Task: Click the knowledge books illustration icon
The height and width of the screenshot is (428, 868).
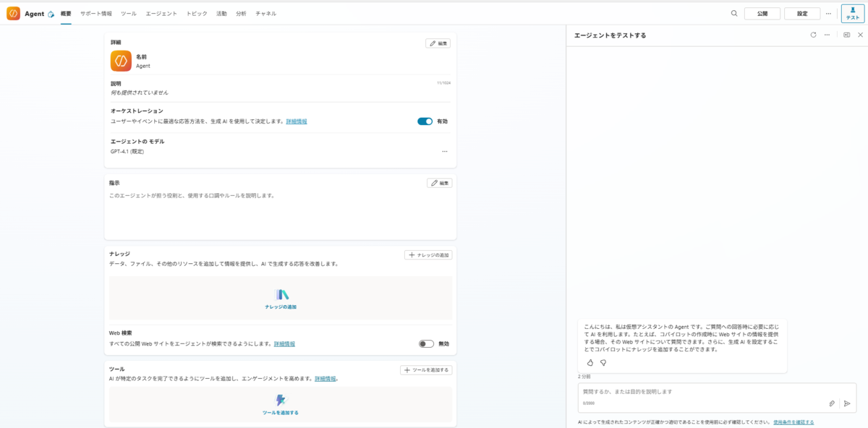Action: pos(282,295)
